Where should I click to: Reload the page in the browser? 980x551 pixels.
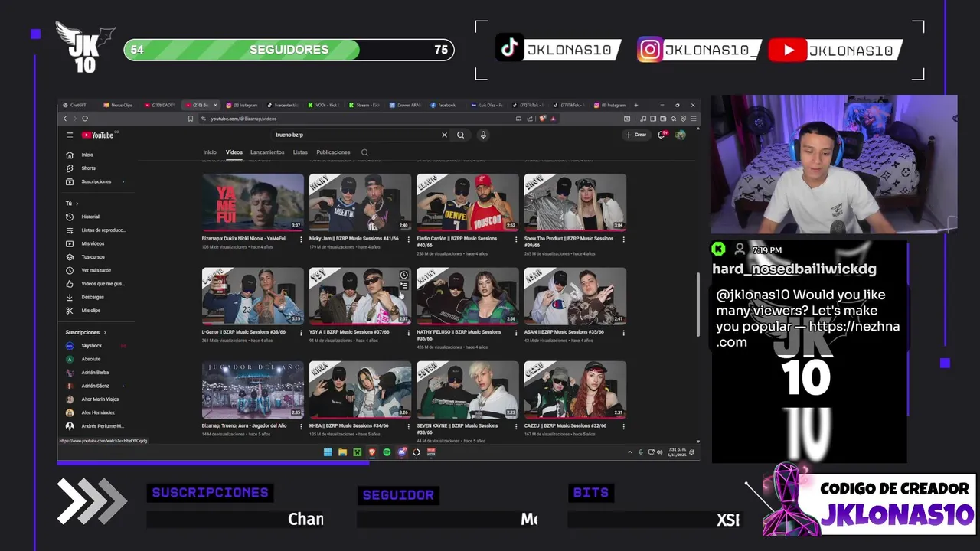(x=85, y=119)
